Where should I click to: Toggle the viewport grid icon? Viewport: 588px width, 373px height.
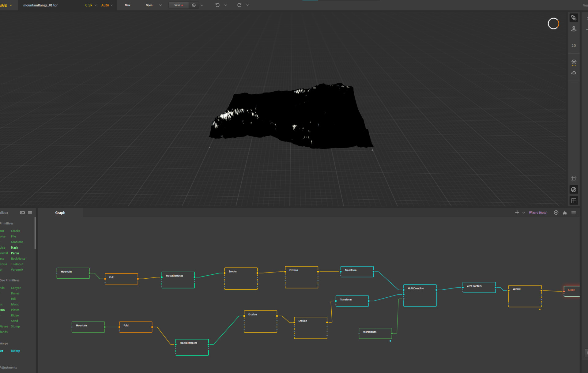[574, 201]
